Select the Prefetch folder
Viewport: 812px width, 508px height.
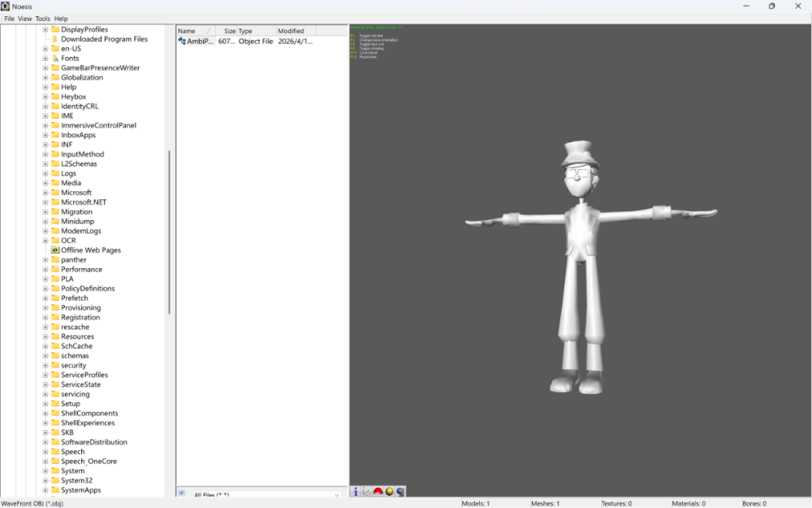pyautogui.click(x=75, y=298)
